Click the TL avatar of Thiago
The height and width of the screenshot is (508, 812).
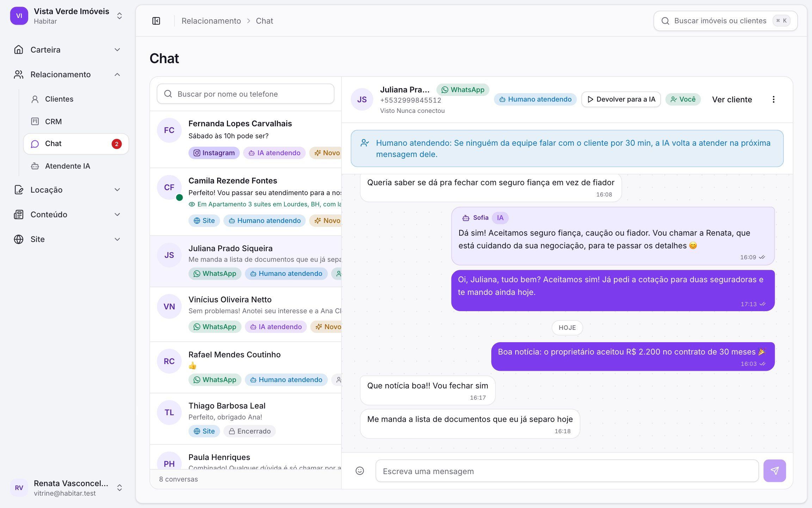(169, 412)
